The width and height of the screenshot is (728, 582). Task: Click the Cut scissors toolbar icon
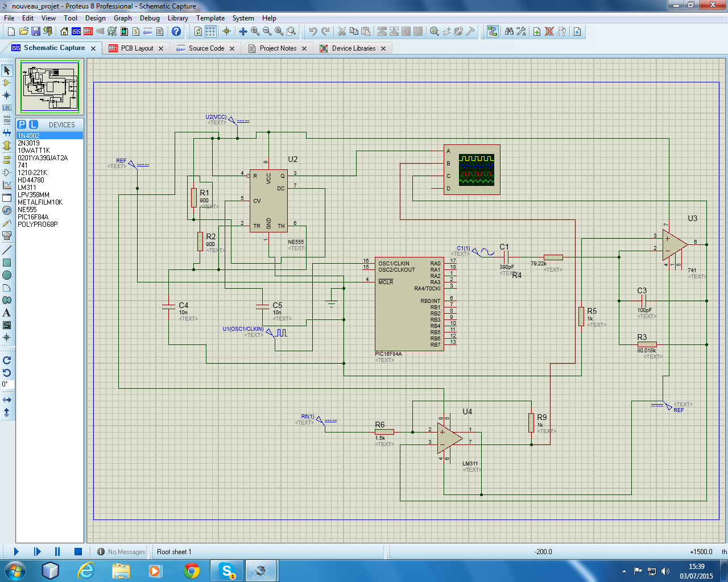[342, 31]
